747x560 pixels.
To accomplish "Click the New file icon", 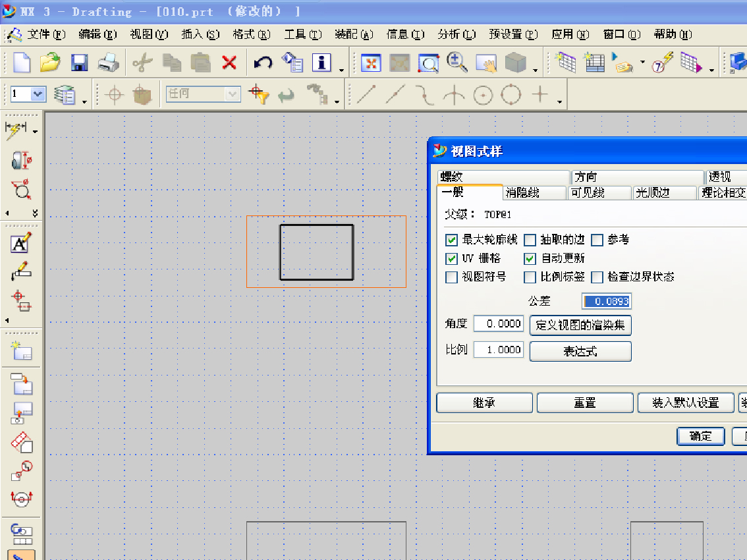I will click(22, 63).
